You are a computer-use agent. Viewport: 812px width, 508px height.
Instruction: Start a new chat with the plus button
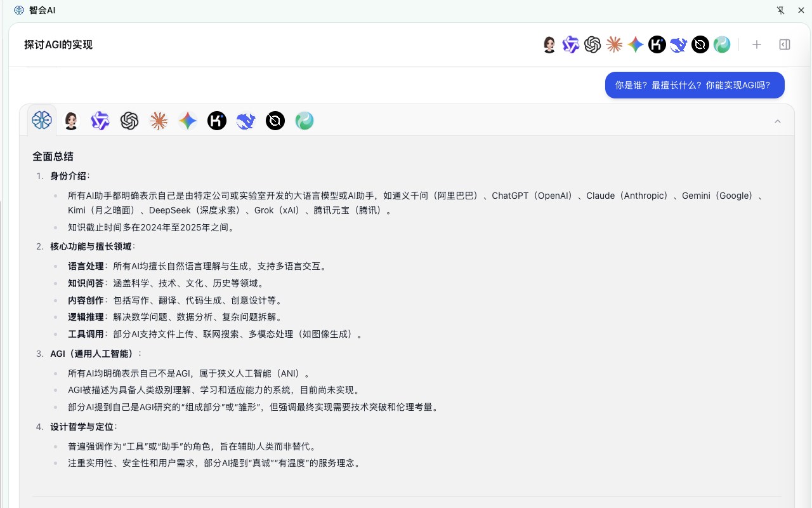[757, 44]
